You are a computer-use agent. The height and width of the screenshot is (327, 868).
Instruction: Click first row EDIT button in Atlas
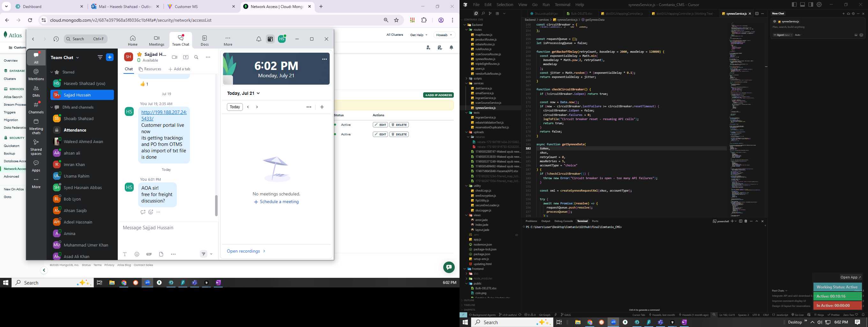(x=380, y=125)
